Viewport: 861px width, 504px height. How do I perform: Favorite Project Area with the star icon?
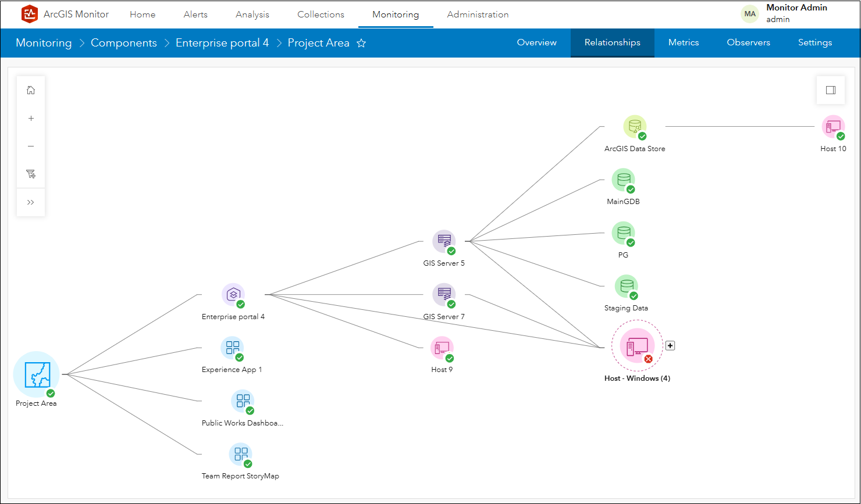[x=361, y=43]
